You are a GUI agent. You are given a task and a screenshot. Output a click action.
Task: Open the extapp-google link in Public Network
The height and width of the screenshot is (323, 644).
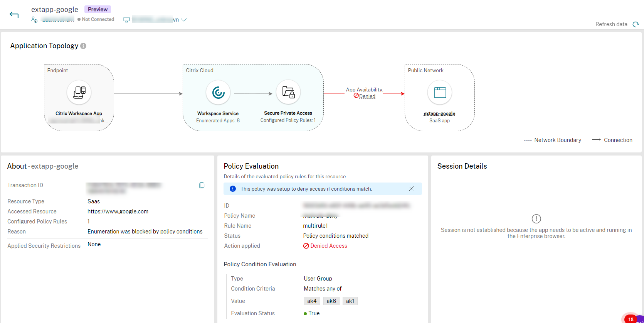pyautogui.click(x=439, y=113)
